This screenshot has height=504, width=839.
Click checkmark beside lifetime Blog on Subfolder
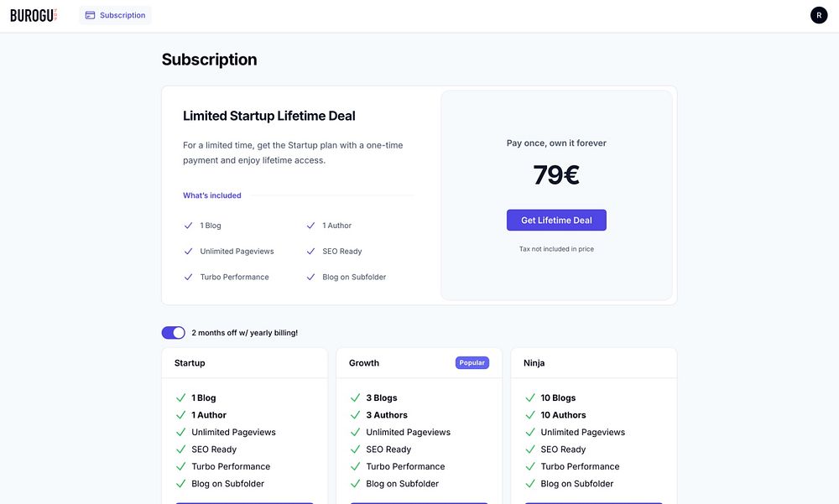[x=310, y=277]
